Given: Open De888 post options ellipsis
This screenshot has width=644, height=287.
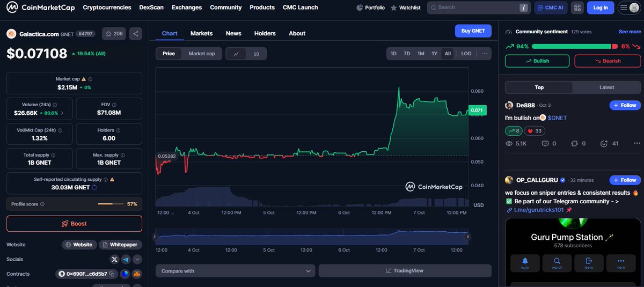Looking at the screenshot, I should click(637, 143).
